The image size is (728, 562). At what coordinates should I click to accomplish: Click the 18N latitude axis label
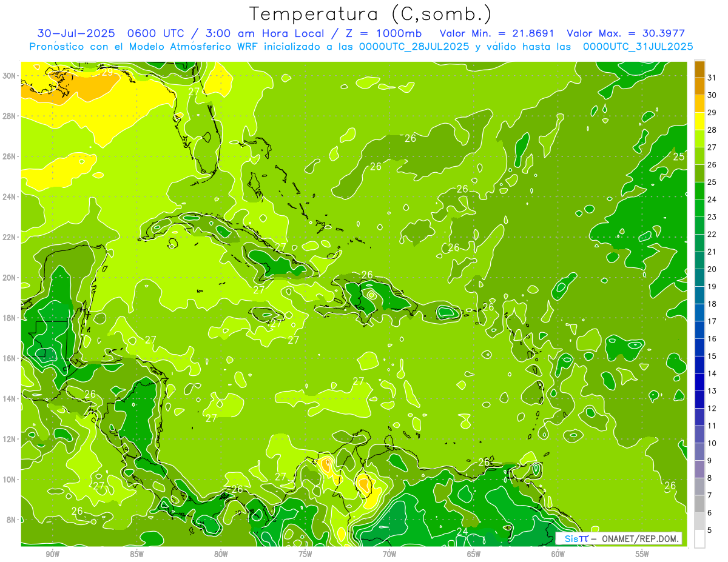coord(10,318)
